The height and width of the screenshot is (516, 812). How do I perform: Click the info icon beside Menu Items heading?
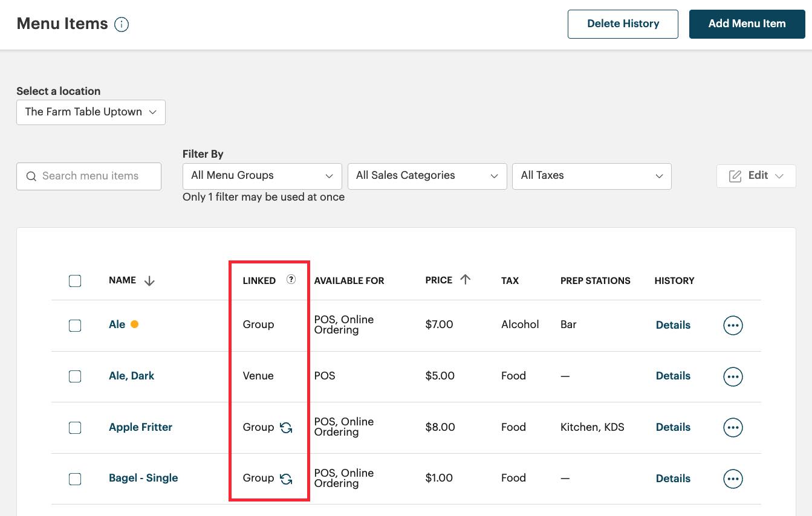[x=122, y=24]
